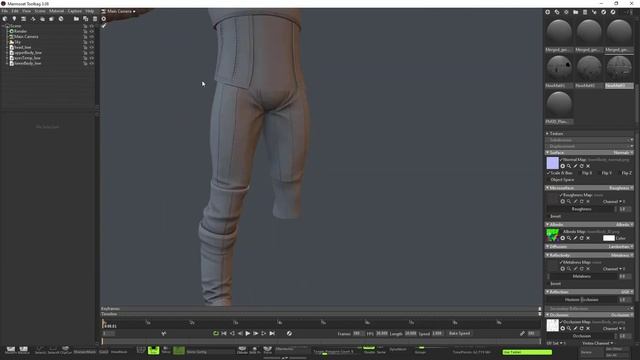Open the Roughness Map Channel dropdown

tap(613, 202)
